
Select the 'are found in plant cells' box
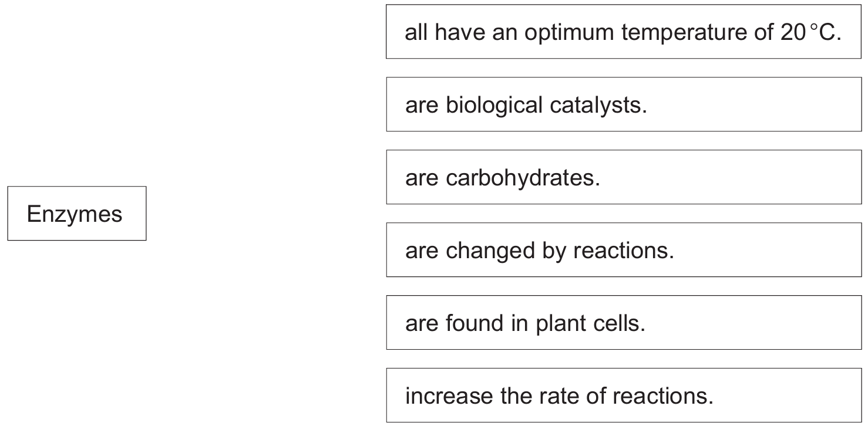pyautogui.click(x=623, y=323)
